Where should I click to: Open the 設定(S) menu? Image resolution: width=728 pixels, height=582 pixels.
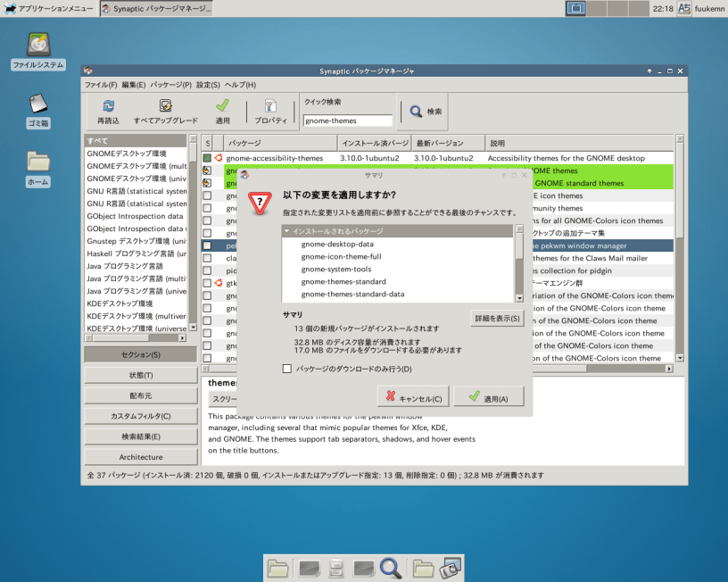pyautogui.click(x=208, y=85)
